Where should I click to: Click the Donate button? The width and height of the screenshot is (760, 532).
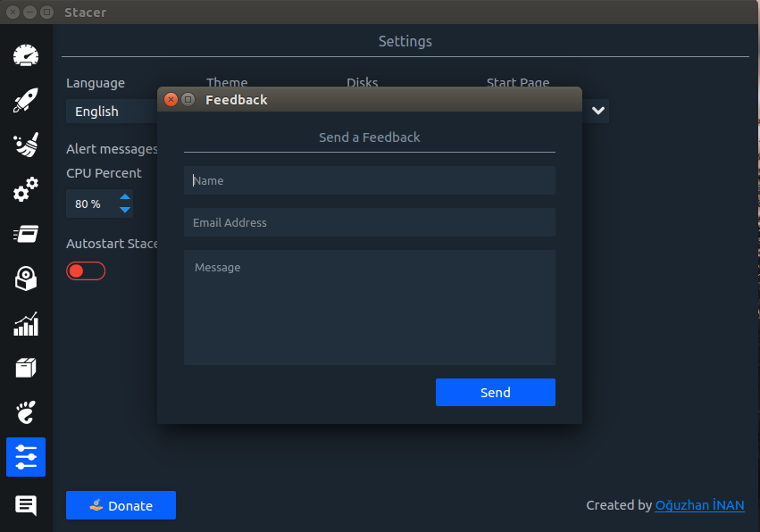click(x=121, y=505)
